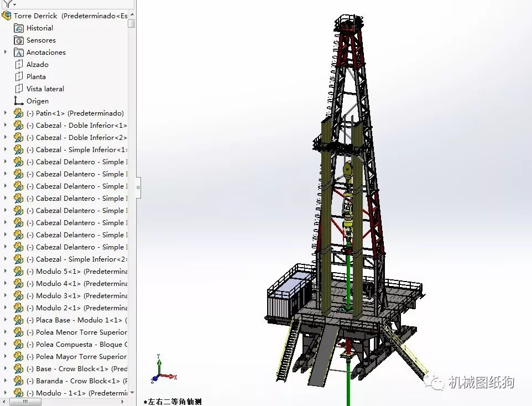
Task: Expand the Base - Crow Block<1> node
Action: 5,368
